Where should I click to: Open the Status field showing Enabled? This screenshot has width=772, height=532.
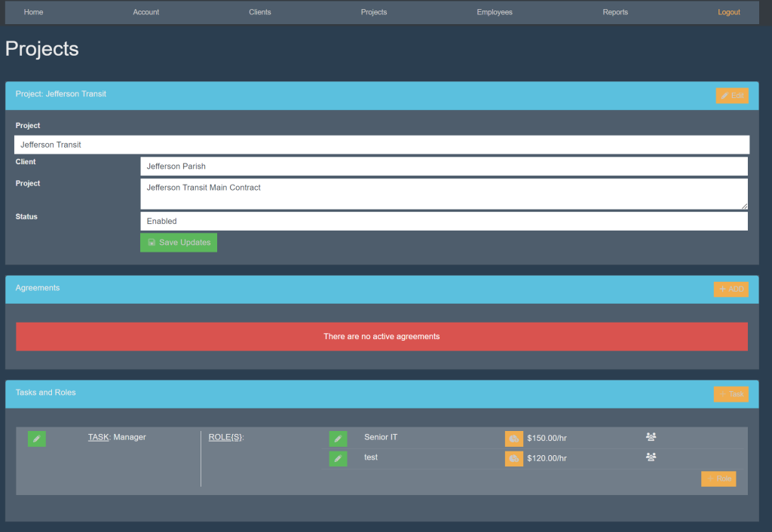(x=443, y=221)
